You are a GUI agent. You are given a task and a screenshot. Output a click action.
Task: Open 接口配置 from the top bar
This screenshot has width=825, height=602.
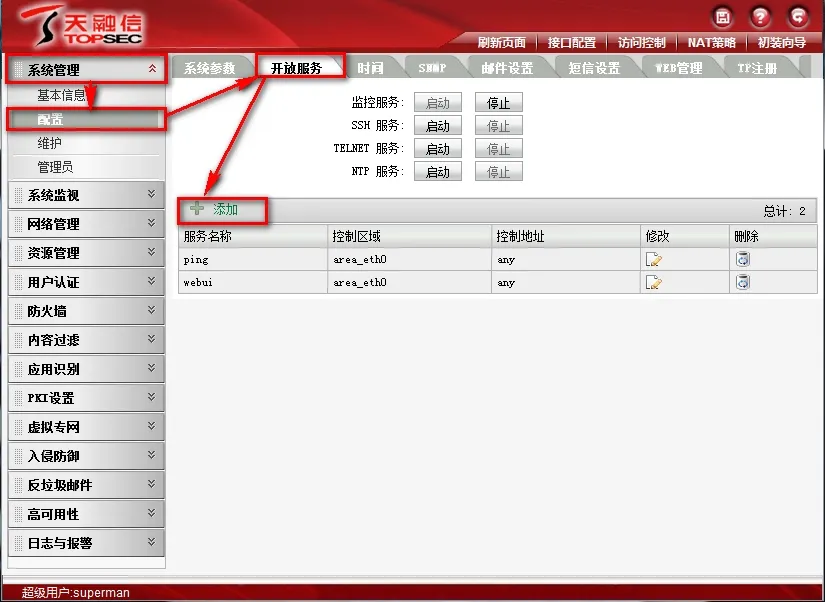point(572,43)
